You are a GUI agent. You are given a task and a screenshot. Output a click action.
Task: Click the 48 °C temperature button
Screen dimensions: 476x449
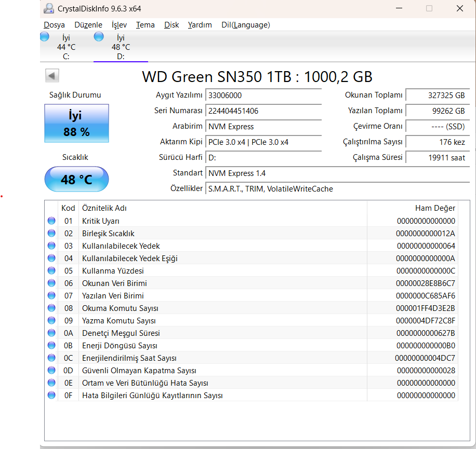[x=76, y=179]
